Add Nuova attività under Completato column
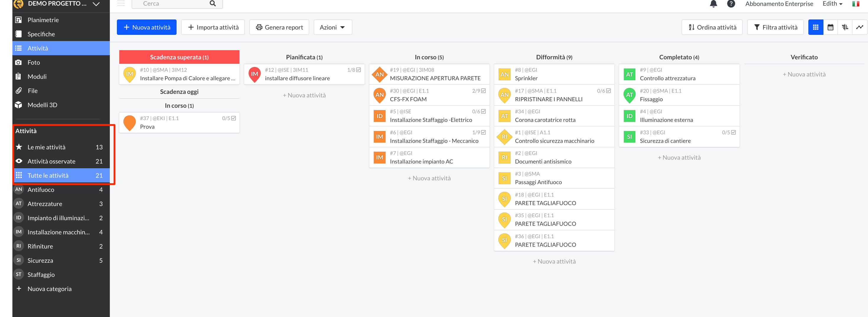The image size is (868, 317). pos(679,158)
